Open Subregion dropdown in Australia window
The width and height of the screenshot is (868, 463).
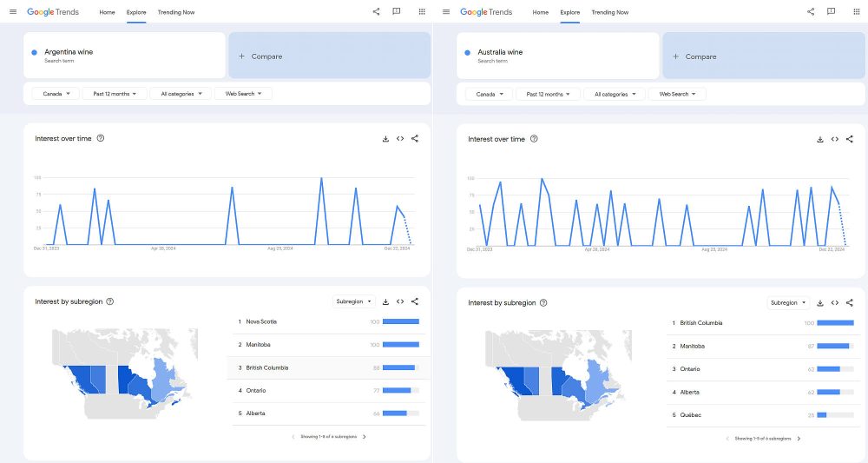[x=788, y=303]
